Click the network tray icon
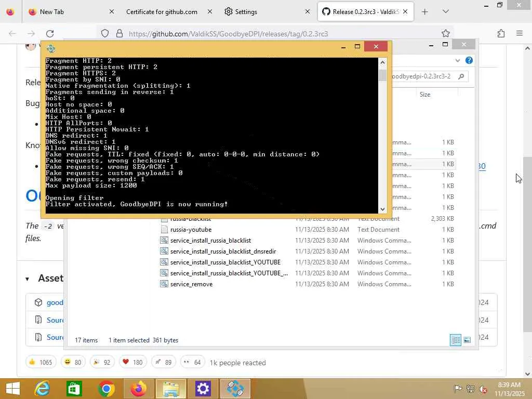Screen dimensions: 532x399 pyautogui.click(x=471, y=389)
